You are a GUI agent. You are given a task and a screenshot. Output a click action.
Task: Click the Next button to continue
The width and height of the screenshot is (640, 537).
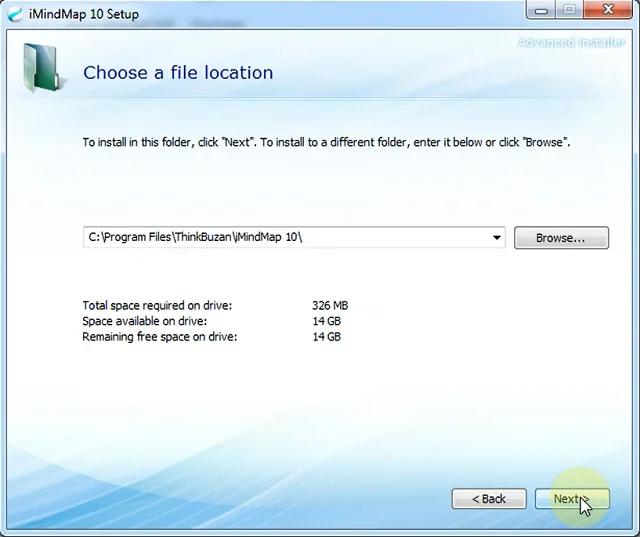[572, 499]
